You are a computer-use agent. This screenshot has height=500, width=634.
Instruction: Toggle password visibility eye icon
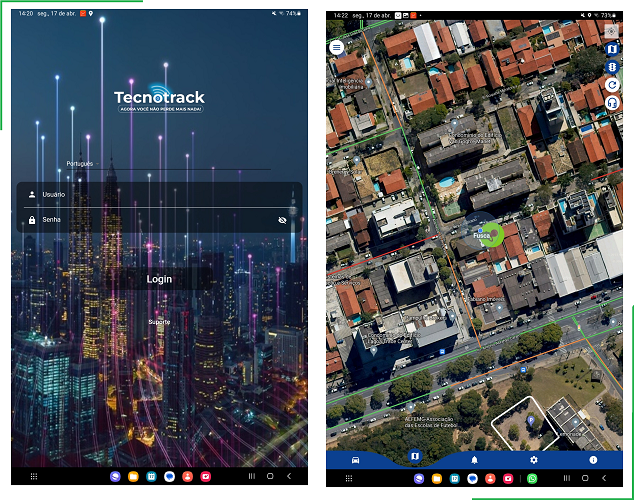282,220
